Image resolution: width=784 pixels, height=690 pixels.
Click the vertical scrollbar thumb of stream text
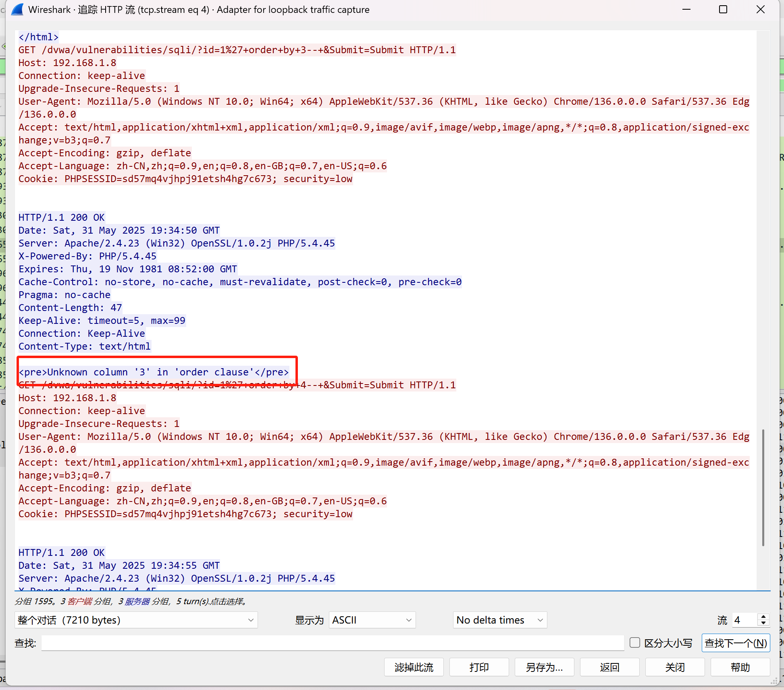click(763, 487)
